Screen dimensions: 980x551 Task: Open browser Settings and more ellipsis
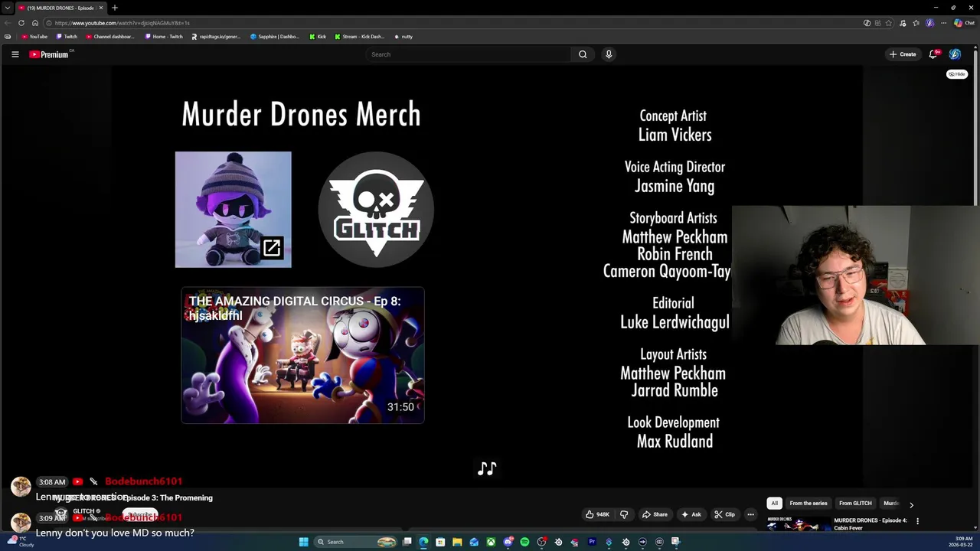pyautogui.click(x=943, y=23)
